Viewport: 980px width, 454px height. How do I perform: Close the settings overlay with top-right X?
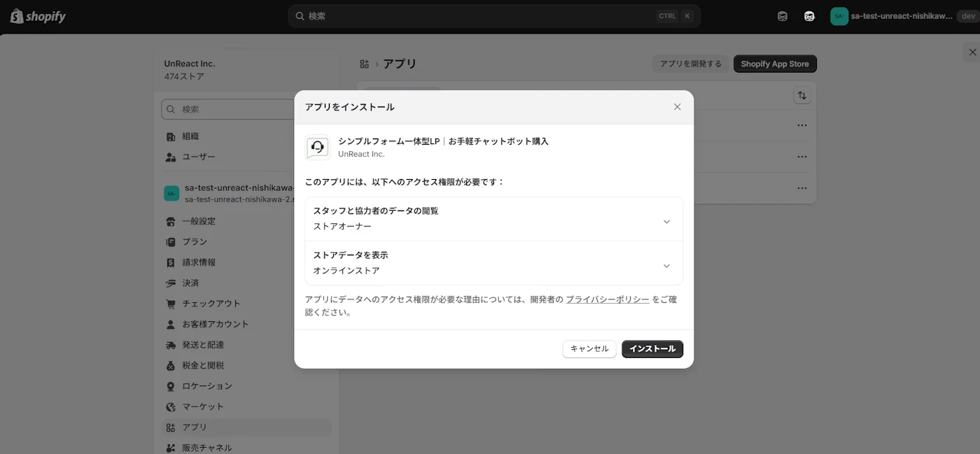tap(972, 52)
